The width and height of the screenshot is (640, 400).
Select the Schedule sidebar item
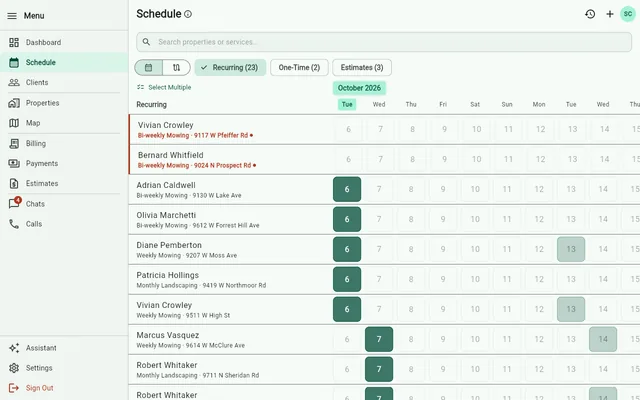[x=64, y=62]
